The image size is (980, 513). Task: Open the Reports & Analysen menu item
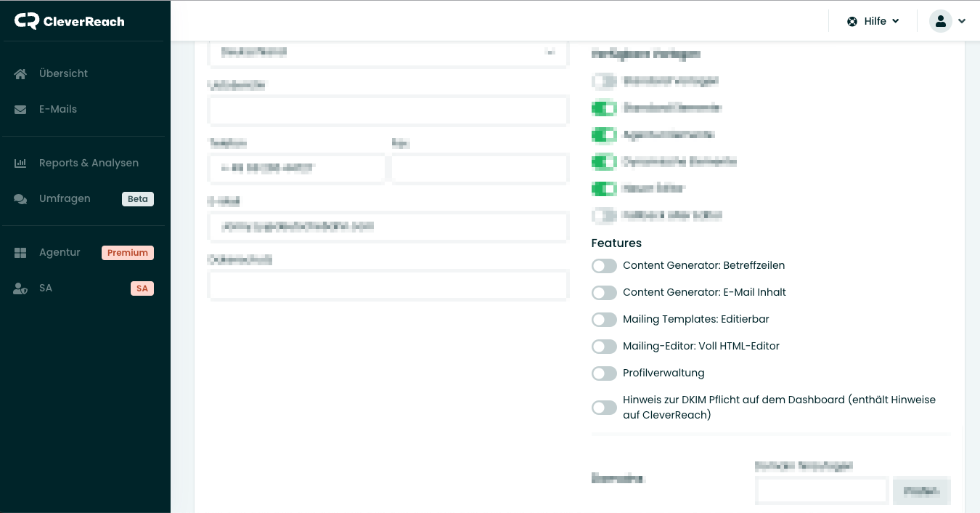[89, 163]
